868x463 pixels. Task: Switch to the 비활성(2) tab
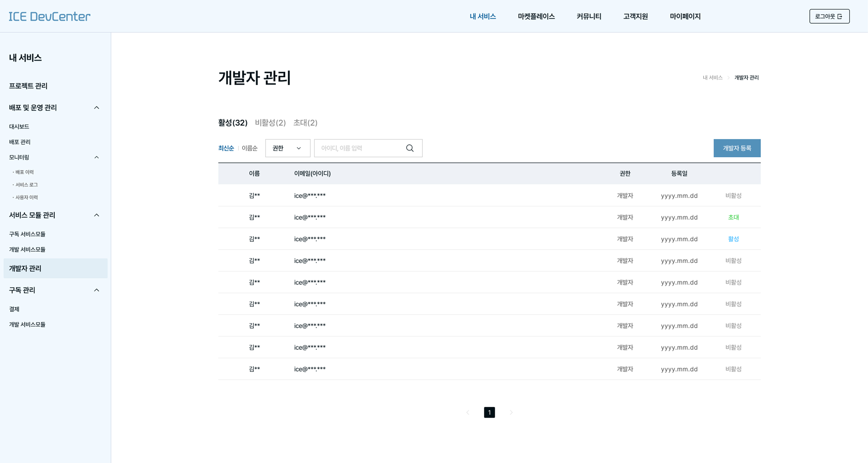tap(269, 123)
